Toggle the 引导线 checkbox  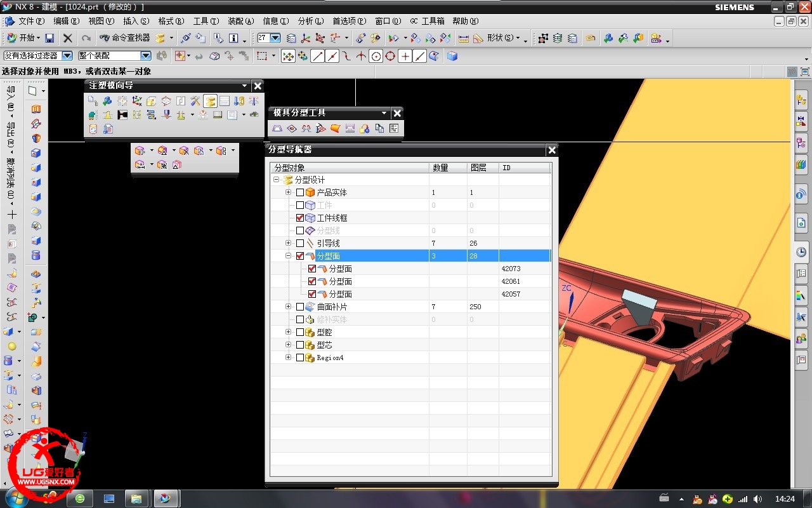pyautogui.click(x=300, y=243)
